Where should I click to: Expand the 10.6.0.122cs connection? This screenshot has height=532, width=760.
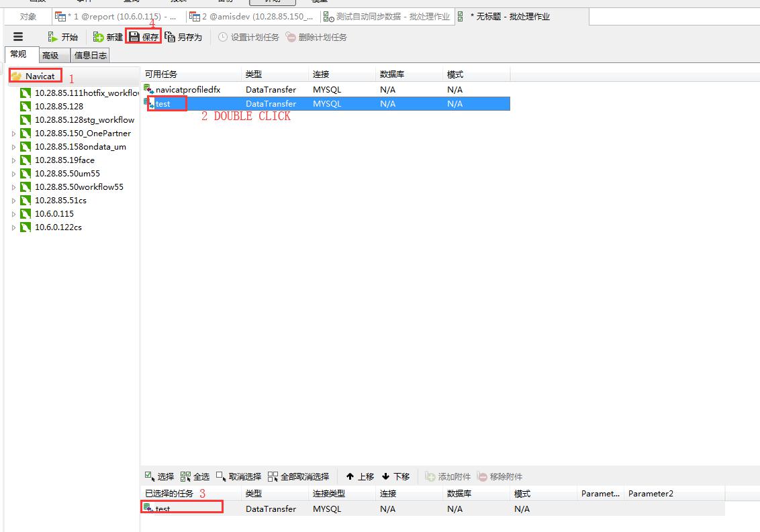[13, 227]
